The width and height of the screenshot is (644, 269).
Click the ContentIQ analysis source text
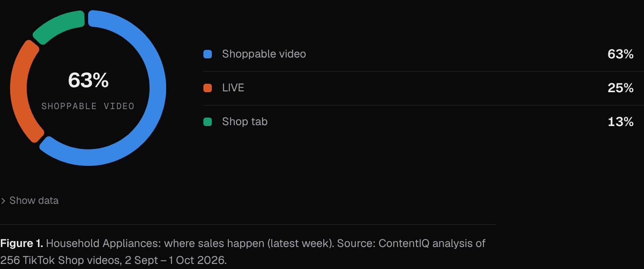(432, 244)
